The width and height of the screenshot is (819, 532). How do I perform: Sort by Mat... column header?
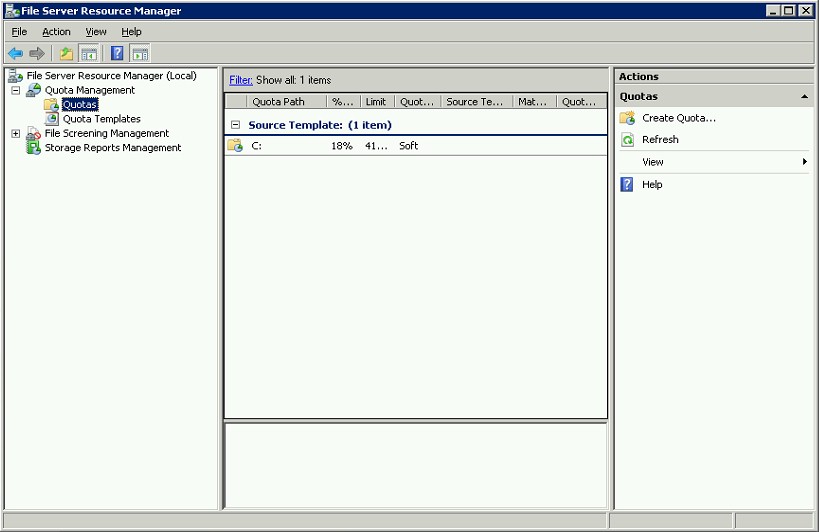(534, 102)
